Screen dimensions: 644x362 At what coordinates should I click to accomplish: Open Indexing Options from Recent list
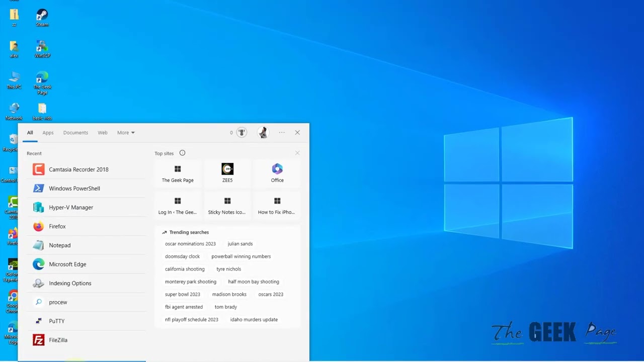point(87,283)
